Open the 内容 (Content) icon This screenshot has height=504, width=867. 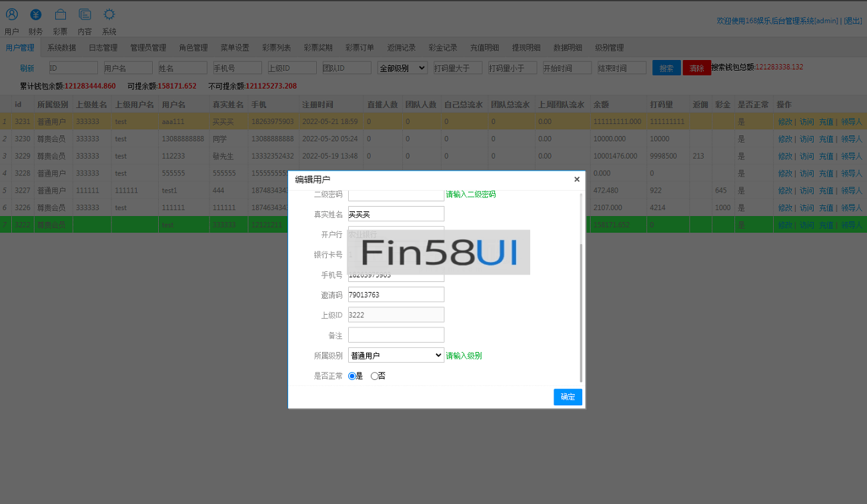coord(85,15)
